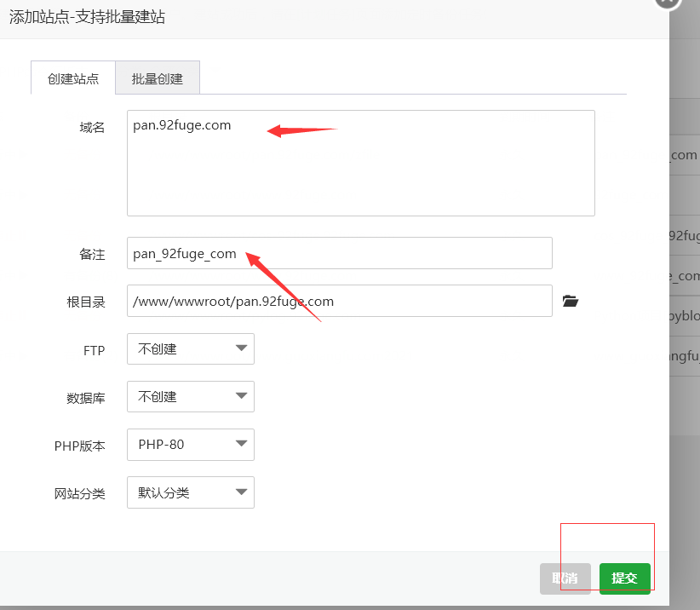Switch to the 批量创建 tab
This screenshot has width=700, height=610.
tap(158, 77)
